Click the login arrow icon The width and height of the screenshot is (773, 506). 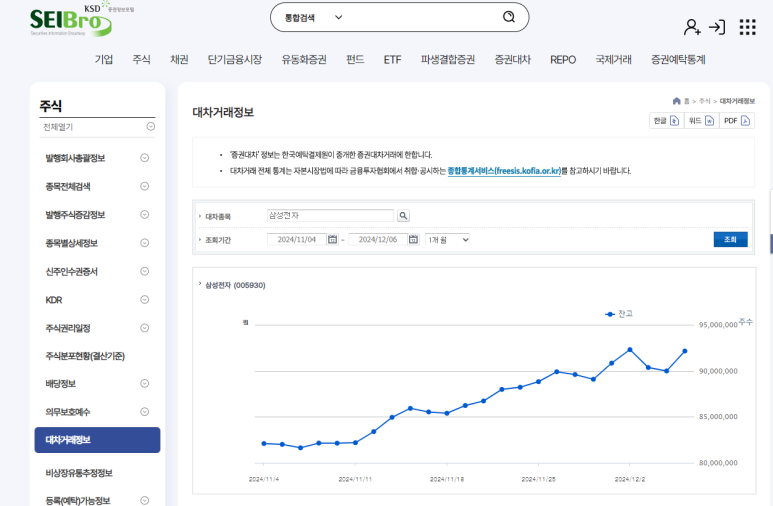click(x=717, y=27)
